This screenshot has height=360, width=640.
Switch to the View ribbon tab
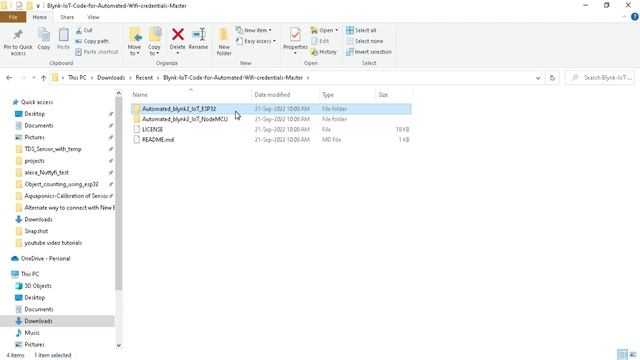click(93, 17)
